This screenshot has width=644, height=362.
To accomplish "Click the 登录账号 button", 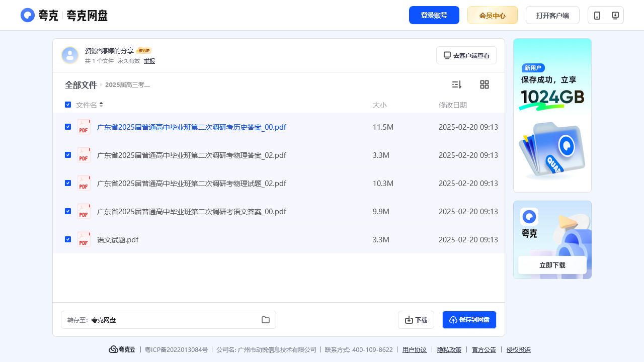I will click(x=434, y=15).
